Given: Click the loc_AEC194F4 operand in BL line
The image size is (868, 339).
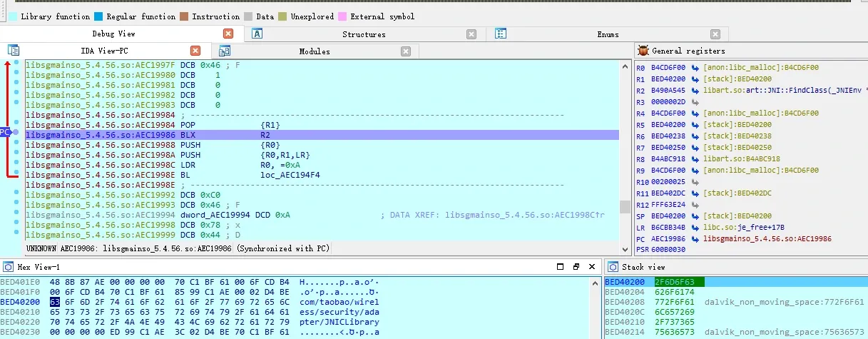Looking at the screenshot, I should (x=290, y=174).
